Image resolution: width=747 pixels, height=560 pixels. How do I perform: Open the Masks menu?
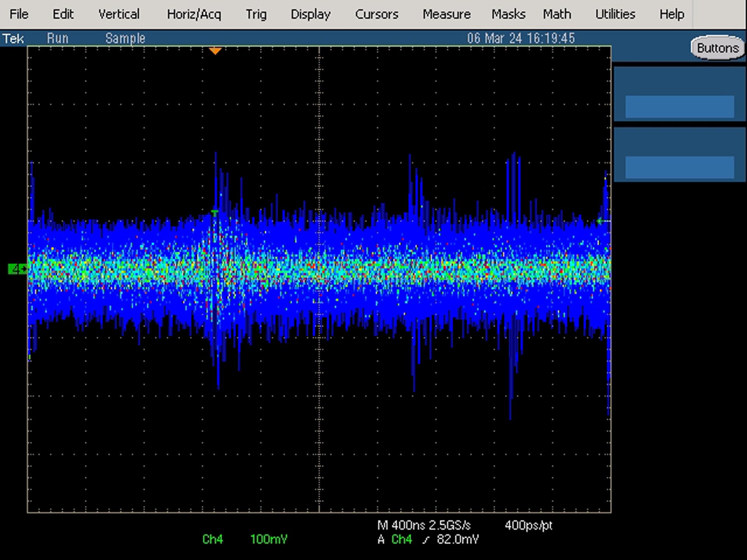[508, 14]
